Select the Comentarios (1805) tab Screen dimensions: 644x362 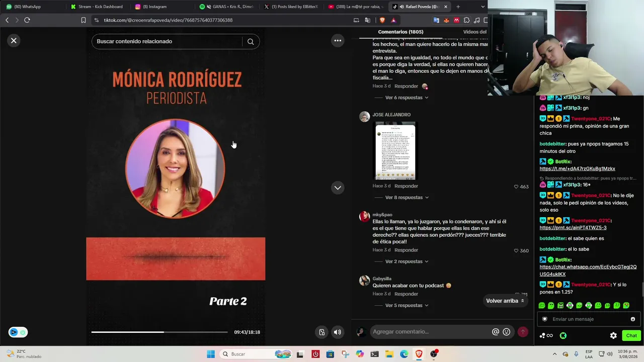[400, 32]
